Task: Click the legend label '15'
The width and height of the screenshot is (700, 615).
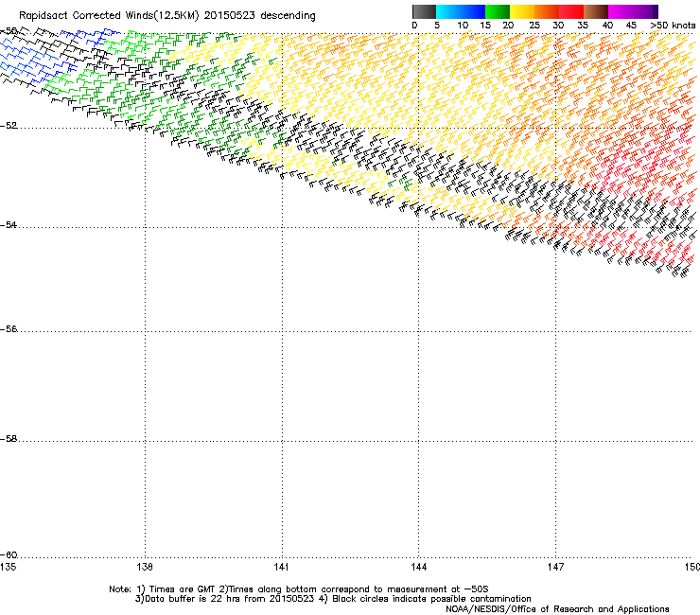Action: pyautogui.click(x=485, y=26)
